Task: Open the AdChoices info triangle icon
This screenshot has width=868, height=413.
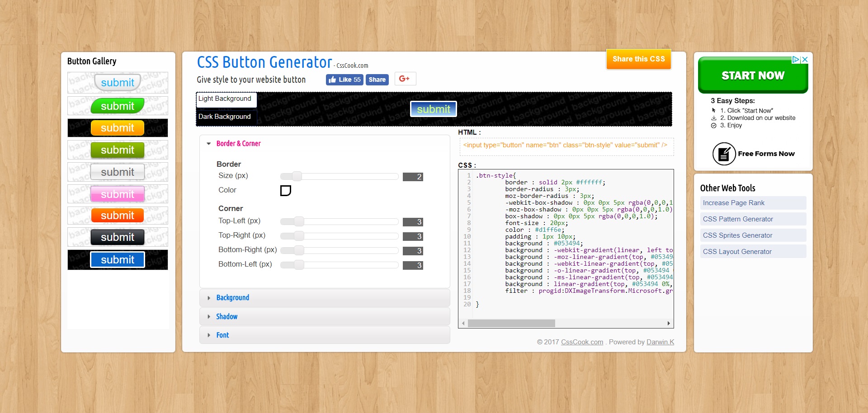Action: pos(796,60)
